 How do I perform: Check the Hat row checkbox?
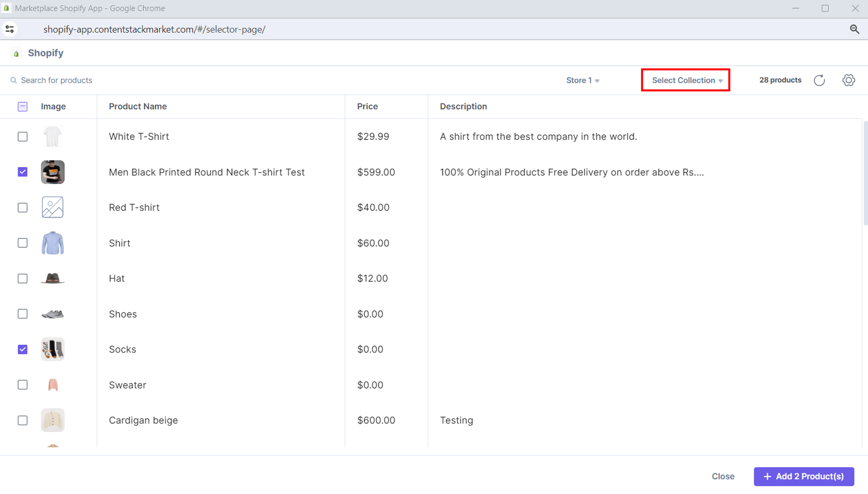pos(23,278)
